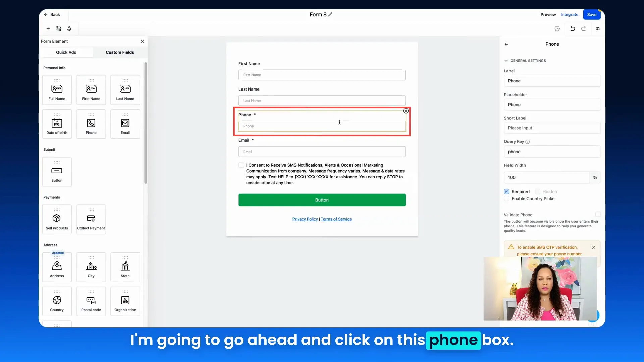Select the Date of birth element

tap(57, 124)
